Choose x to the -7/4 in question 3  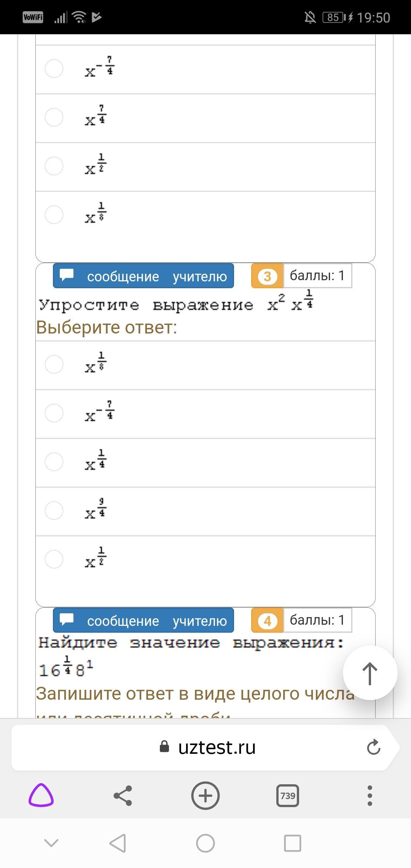coord(54,413)
